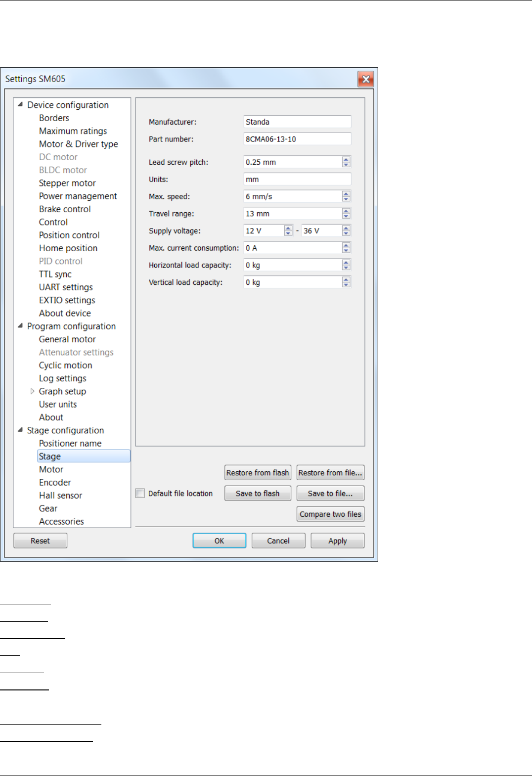
Task: Click Restore from flash button
Action: pyautogui.click(x=258, y=472)
